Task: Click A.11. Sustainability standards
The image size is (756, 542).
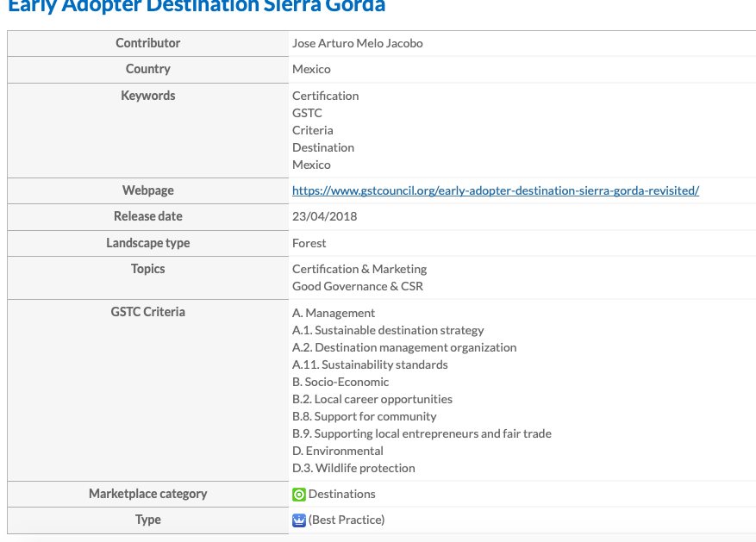Action: tap(370, 364)
